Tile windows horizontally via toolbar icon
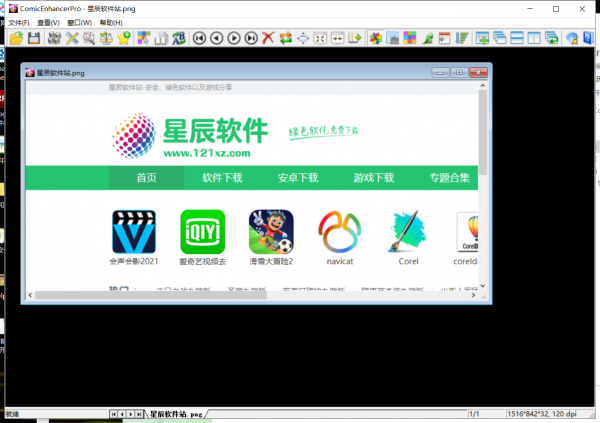The image size is (600, 423). (517, 38)
